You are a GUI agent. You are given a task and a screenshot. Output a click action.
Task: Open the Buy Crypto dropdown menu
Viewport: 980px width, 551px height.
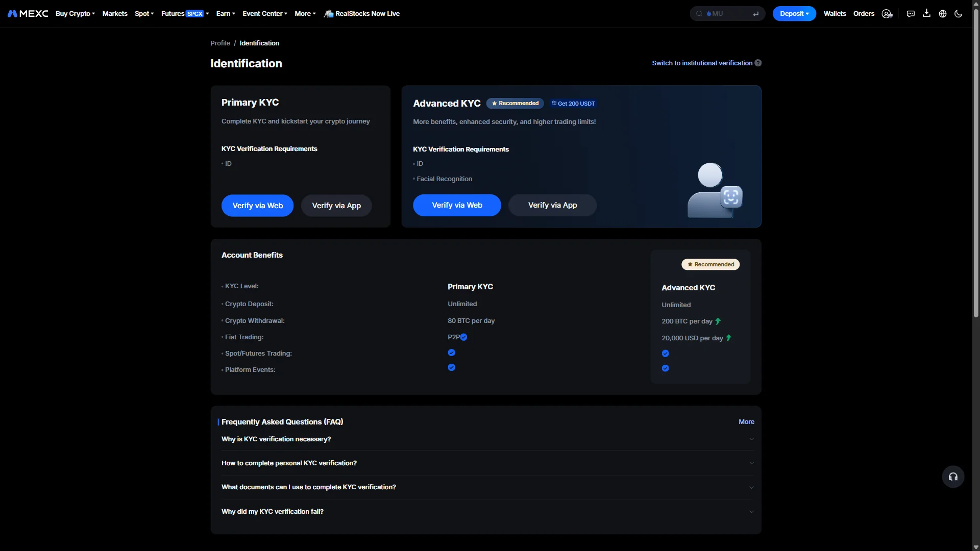[x=75, y=14]
